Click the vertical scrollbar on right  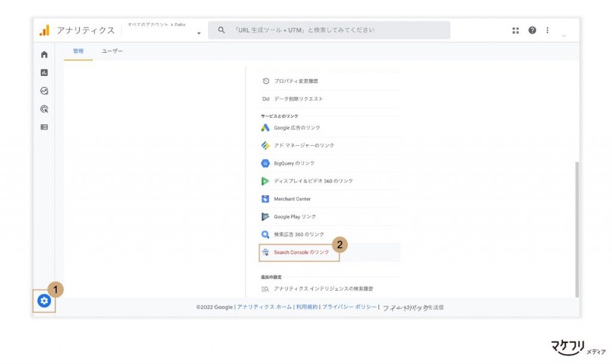point(576,227)
